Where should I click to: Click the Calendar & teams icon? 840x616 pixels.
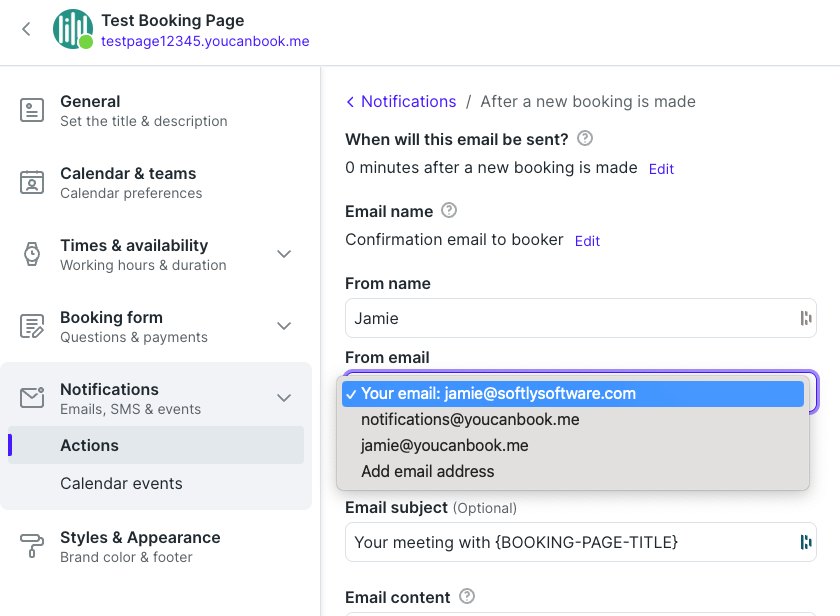point(32,182)
